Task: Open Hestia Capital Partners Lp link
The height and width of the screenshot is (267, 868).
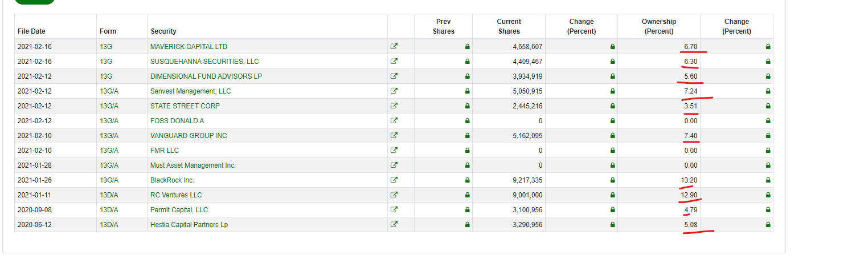Action: pyautogui.click(x=189, y=225)
